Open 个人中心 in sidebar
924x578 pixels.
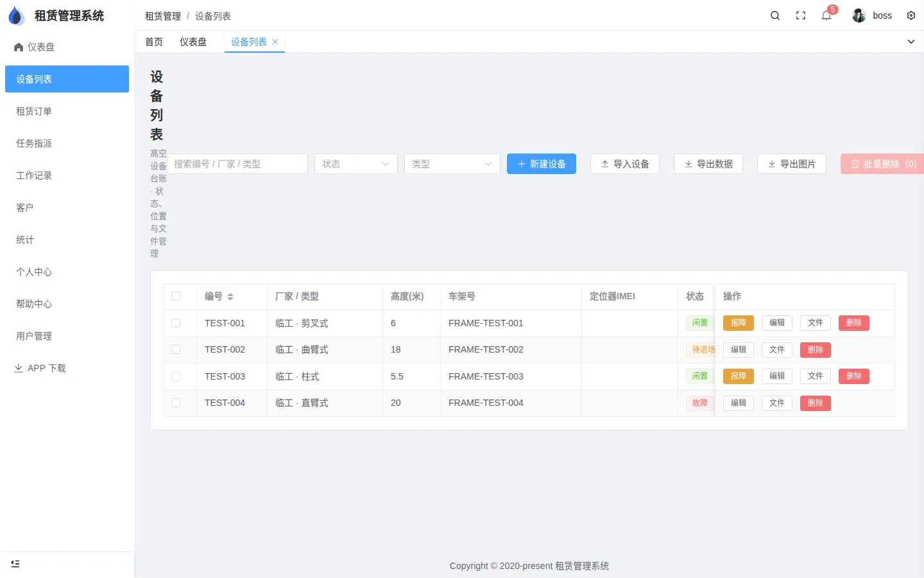tap(67, 272)
